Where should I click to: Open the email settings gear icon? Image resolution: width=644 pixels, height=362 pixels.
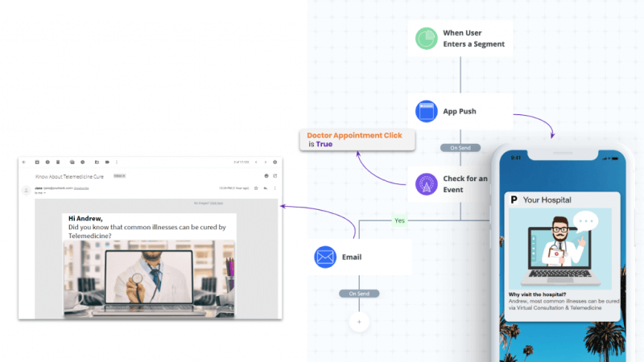(275, 162)
